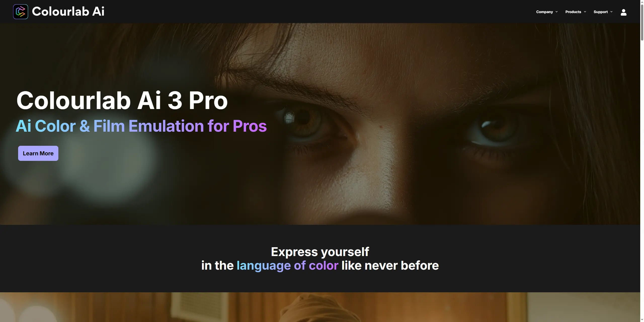Click the Ai Color & Film Emulation tagline
Viewport: 644px width, 322px height.
coord(141,126)
